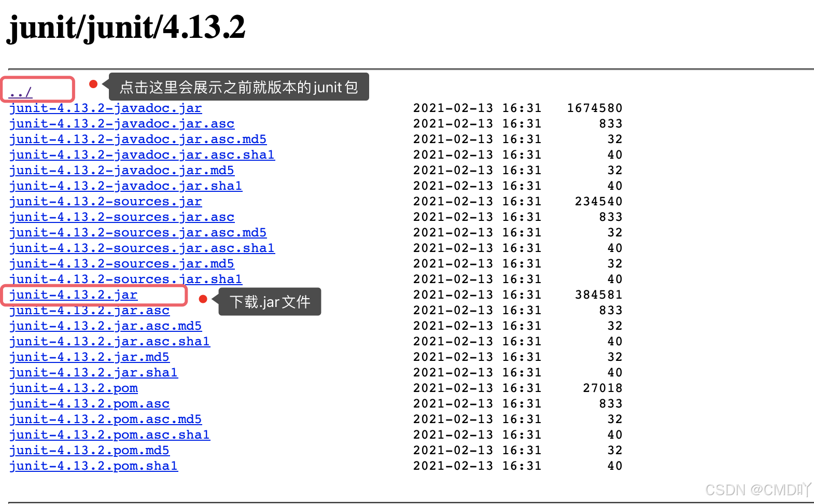
Task: Select the file size 234540
Action: (599, 201)
